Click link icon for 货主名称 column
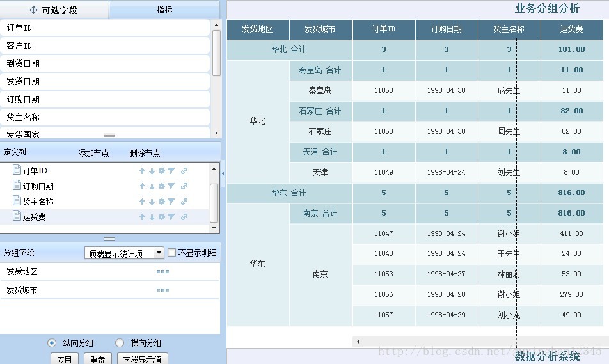The width and height of the screenshot is (609, 364). [x=184, y=202]
